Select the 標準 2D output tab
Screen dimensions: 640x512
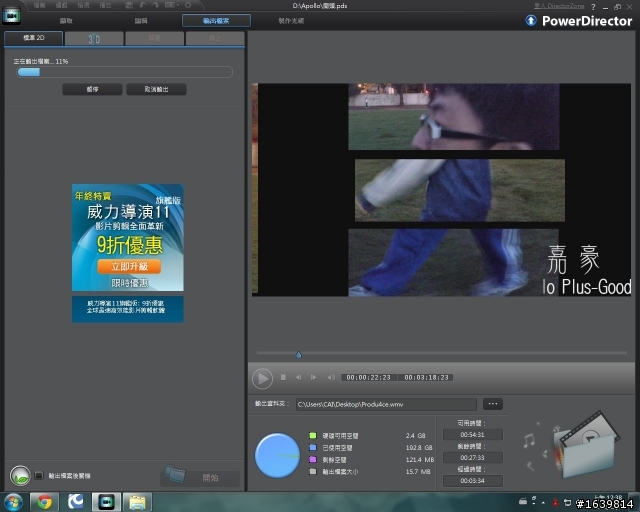[x=33, y=38]
